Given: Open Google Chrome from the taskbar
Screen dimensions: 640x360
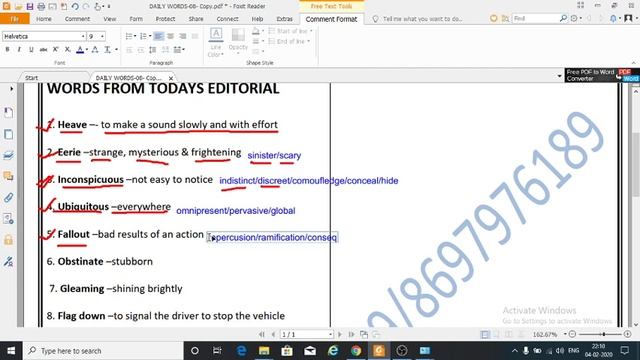Looking at the screenshot, I should [x=356, y=351].
